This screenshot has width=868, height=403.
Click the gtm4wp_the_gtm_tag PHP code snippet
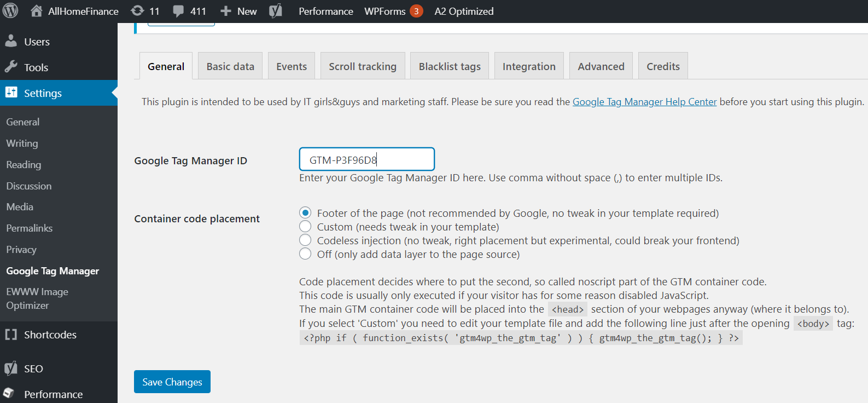[521, 338]
